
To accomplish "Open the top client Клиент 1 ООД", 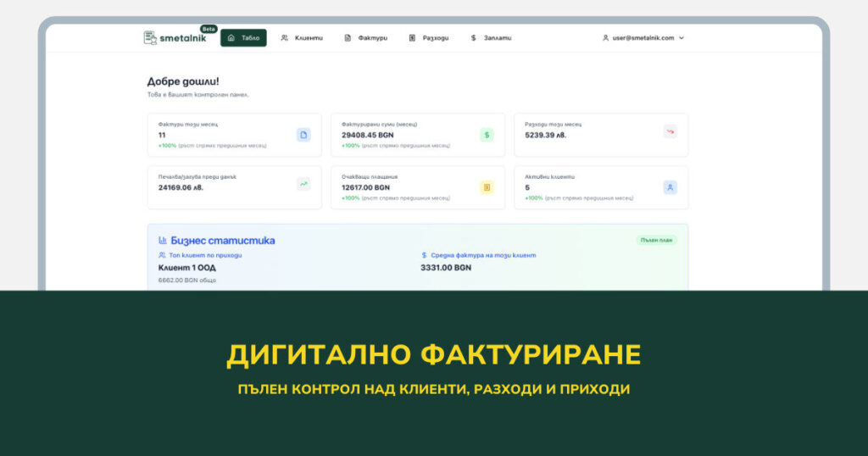I will click(194, 268).
